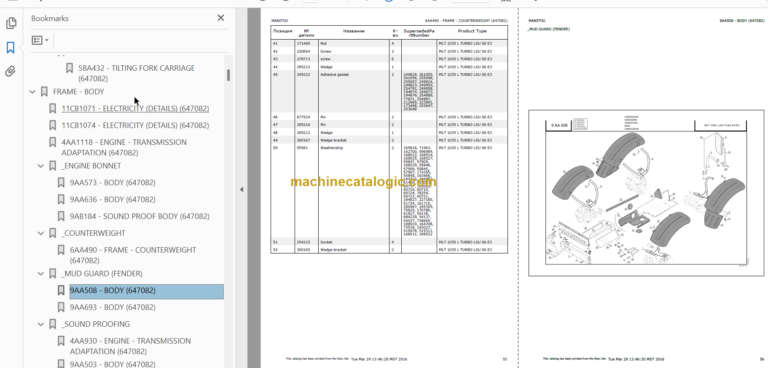Collapse the _ENGINE BONNET bookmark group
Image resolution: width=768 pixels, height=368 pixels.
tap(41, 166)
